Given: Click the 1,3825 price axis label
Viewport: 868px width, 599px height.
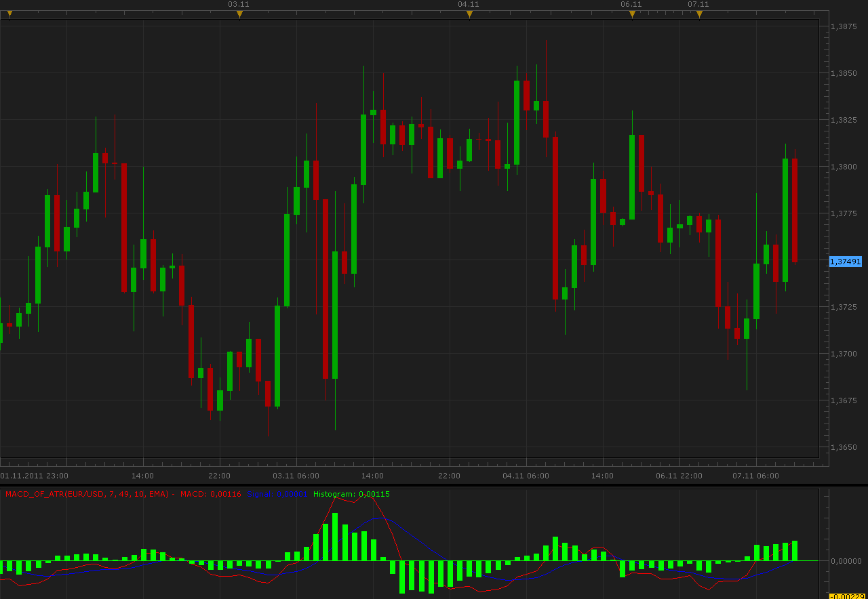Looking at the screenshot, I should (x=844, y=120).
